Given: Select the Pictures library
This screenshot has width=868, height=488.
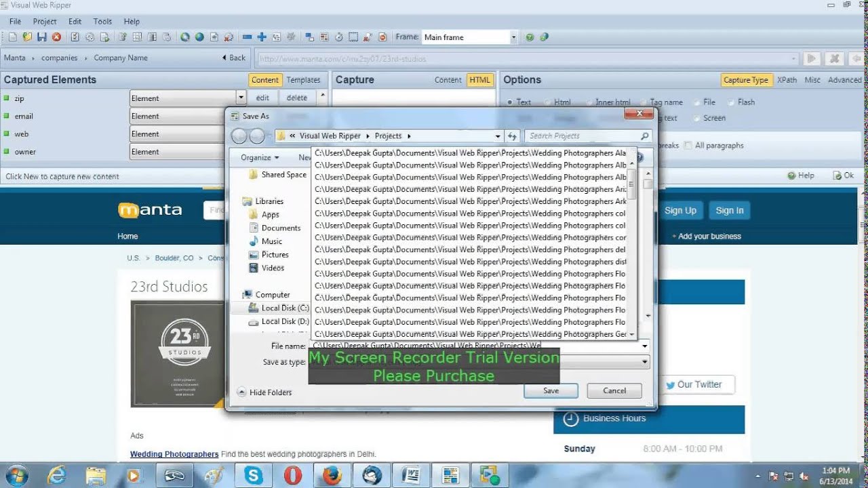Looking at the screenshot, I should tap(275, 255).
